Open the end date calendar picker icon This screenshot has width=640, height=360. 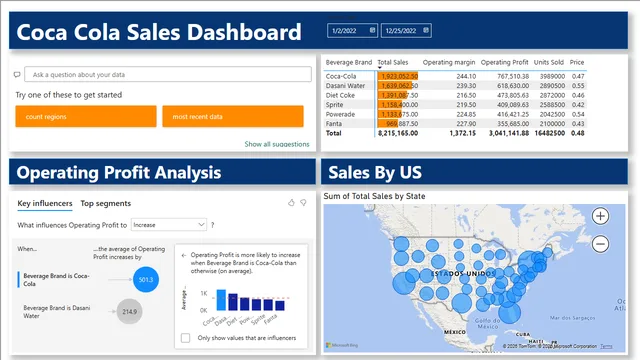426,30
